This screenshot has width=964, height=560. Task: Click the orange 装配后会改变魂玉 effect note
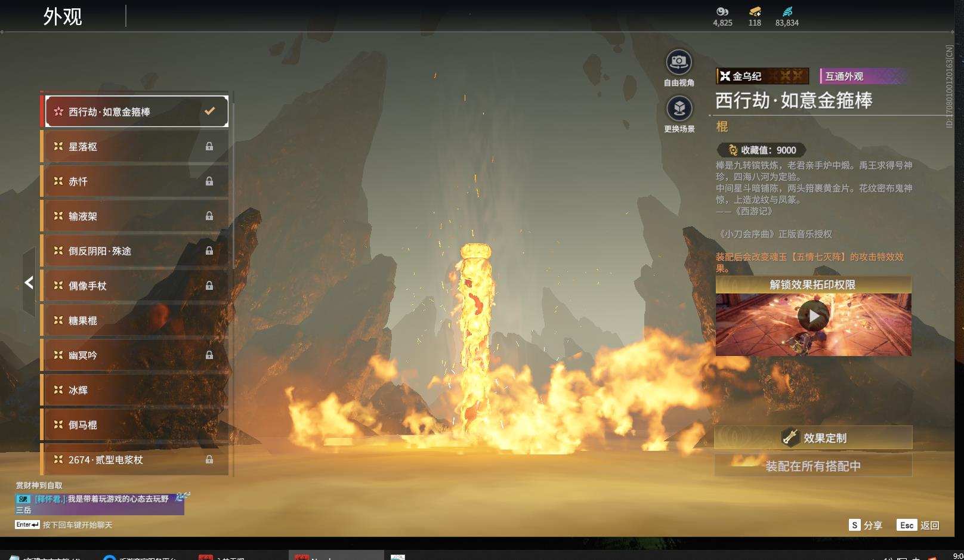tap(810, 262)
